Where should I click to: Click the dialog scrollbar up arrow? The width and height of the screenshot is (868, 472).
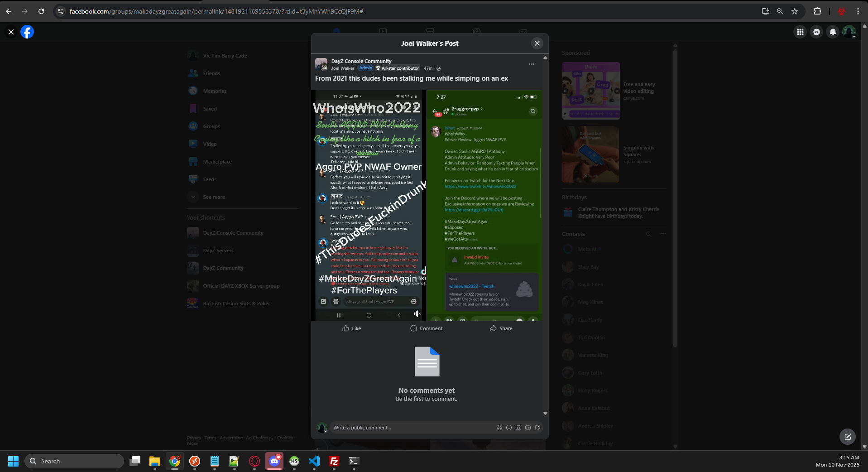point(545,58)
